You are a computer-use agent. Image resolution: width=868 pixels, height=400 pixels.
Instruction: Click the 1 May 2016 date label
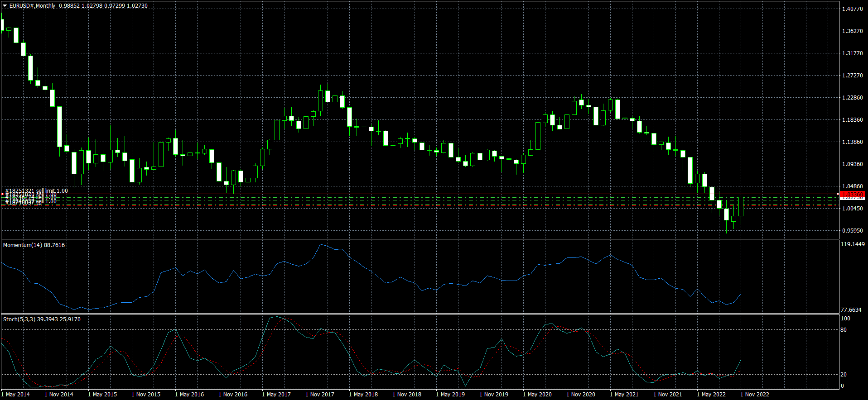189,395
